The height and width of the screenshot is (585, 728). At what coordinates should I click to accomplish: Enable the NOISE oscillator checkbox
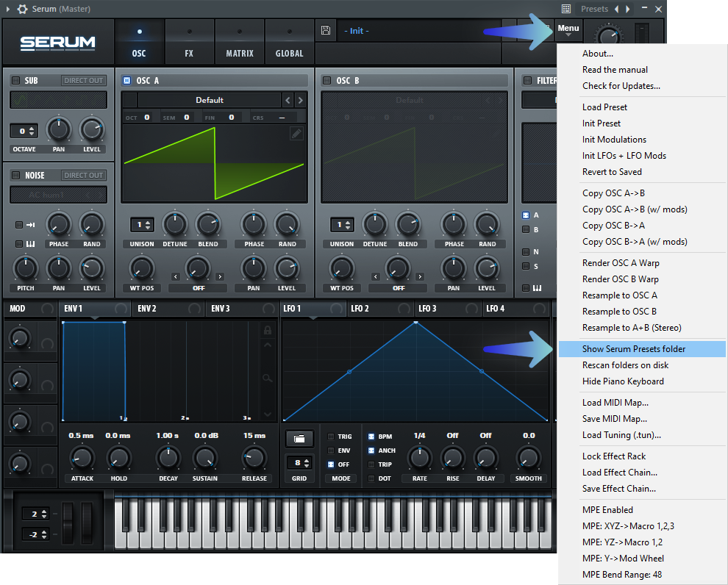click(x=15, y=176)
